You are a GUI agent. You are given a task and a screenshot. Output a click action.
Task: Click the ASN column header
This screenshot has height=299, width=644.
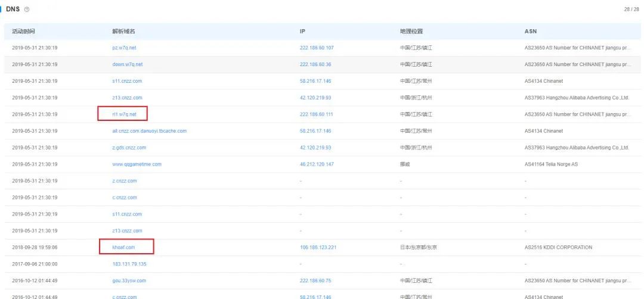click(530, 31)
